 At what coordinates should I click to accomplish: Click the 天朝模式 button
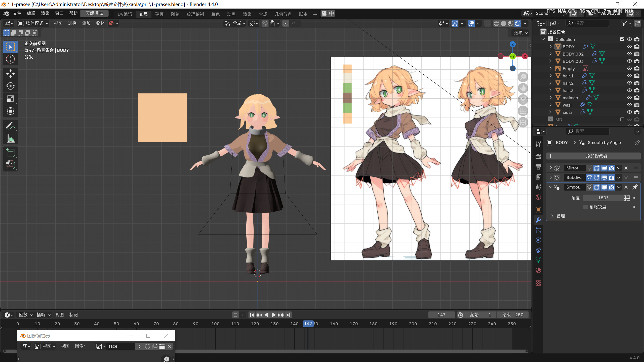pos(94,13)
